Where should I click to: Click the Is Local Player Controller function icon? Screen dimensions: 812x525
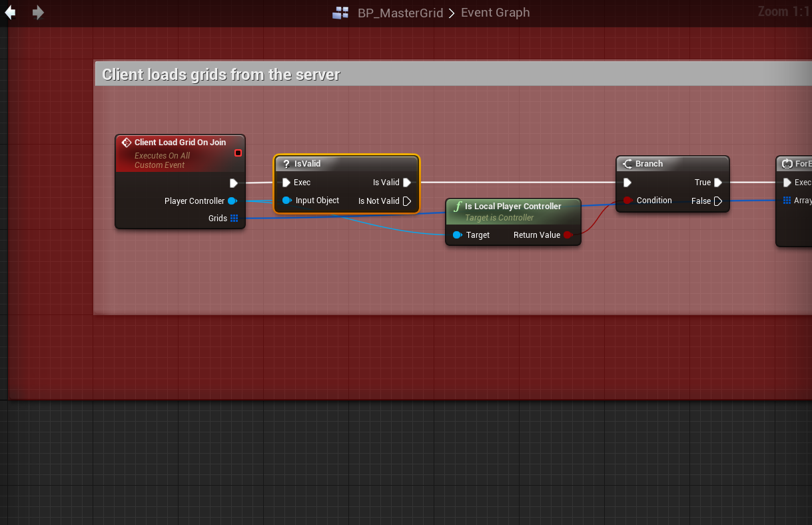457,207
